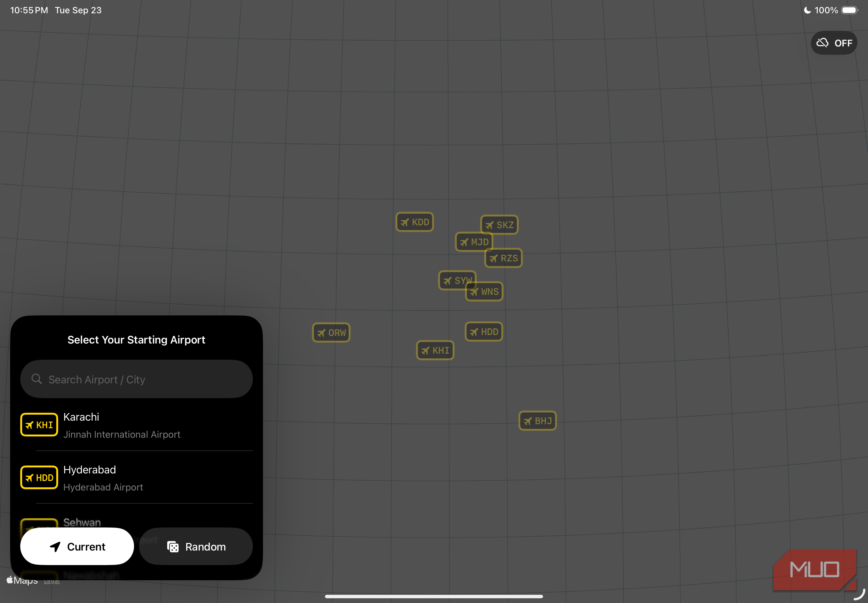The image size is (868, 603).
Task: Select the KDD airport marker on map
Action: click(x=414, y=222)
